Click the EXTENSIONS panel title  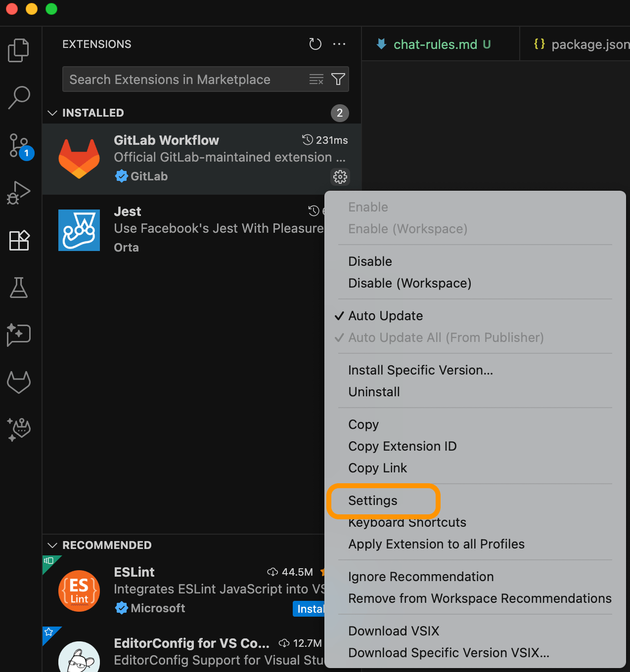tap(97, 44)
